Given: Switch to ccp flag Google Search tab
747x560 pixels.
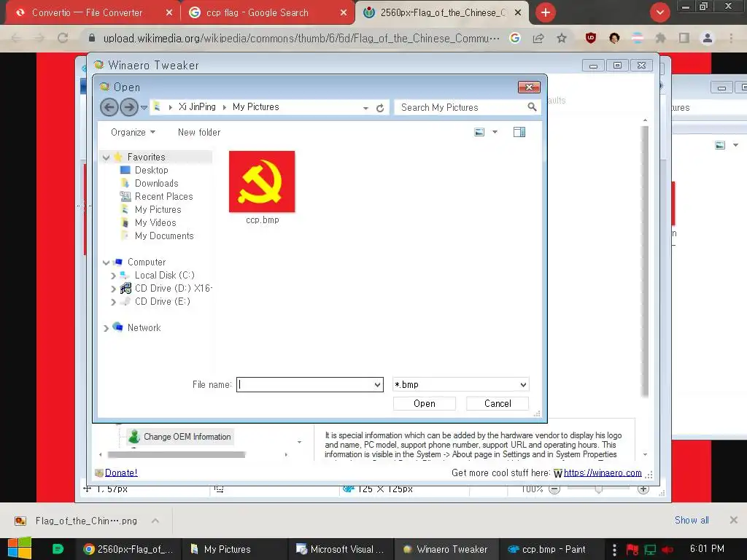Looking at the screenshot, I should coord(258,13).
